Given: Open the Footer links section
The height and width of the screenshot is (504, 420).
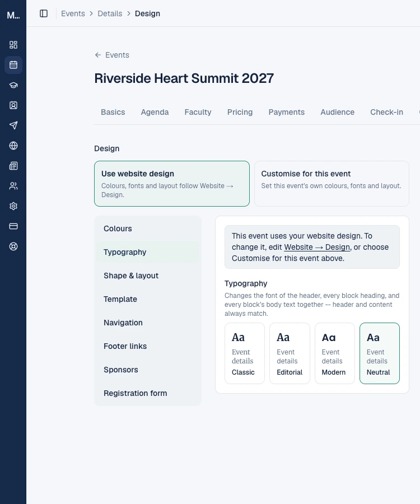Looking at the screenshot, I should click(x=148, y=346).
